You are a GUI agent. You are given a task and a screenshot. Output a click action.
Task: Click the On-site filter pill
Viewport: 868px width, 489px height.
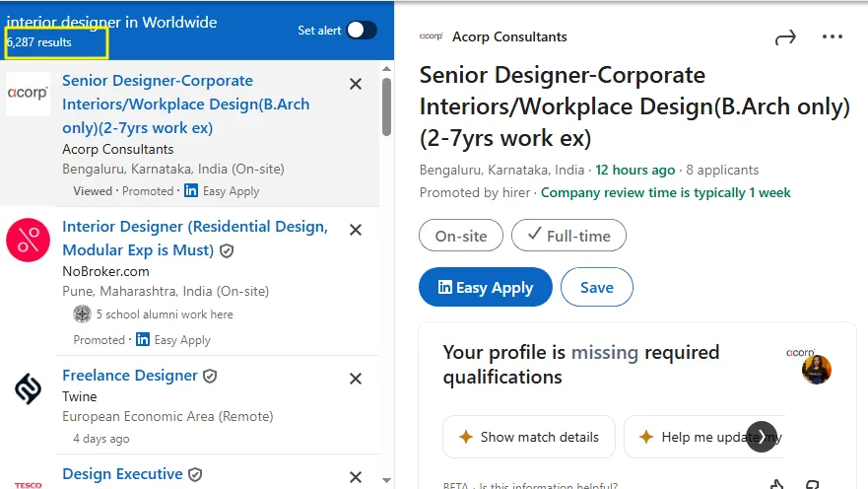tap(460, 236)
